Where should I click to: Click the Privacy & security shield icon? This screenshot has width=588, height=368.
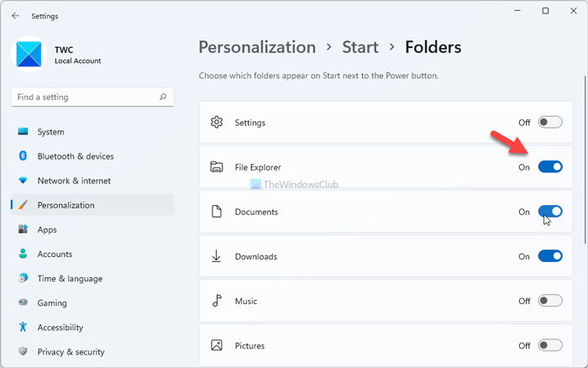tap(23, 352)
